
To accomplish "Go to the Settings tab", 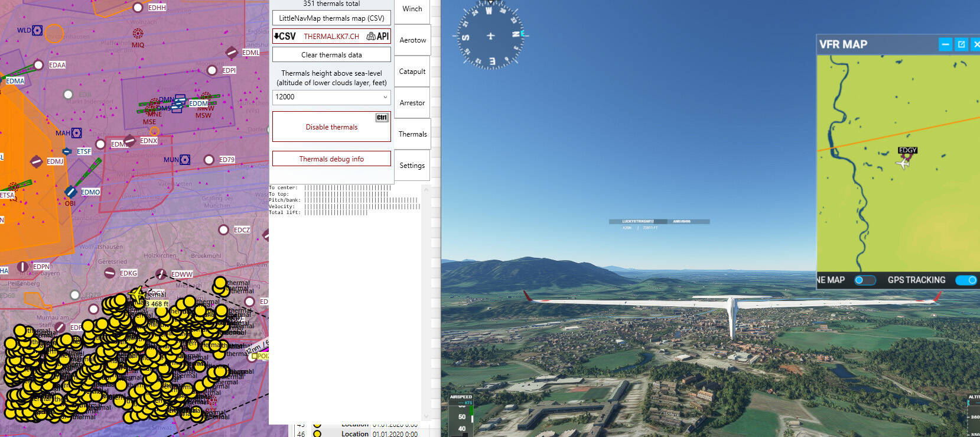I will pyautogui.click(x=412, y=166).
